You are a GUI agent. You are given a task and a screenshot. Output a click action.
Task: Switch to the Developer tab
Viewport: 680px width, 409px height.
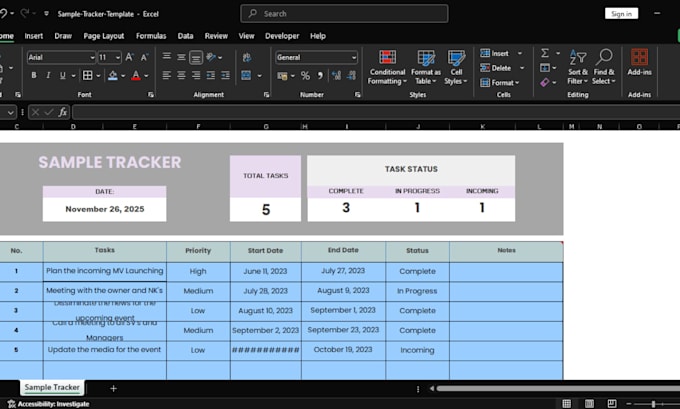[282, 36]
